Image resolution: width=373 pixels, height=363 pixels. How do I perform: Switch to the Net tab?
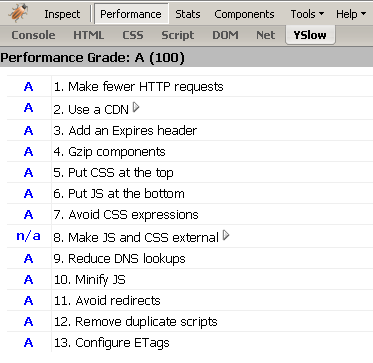(266, 35)
